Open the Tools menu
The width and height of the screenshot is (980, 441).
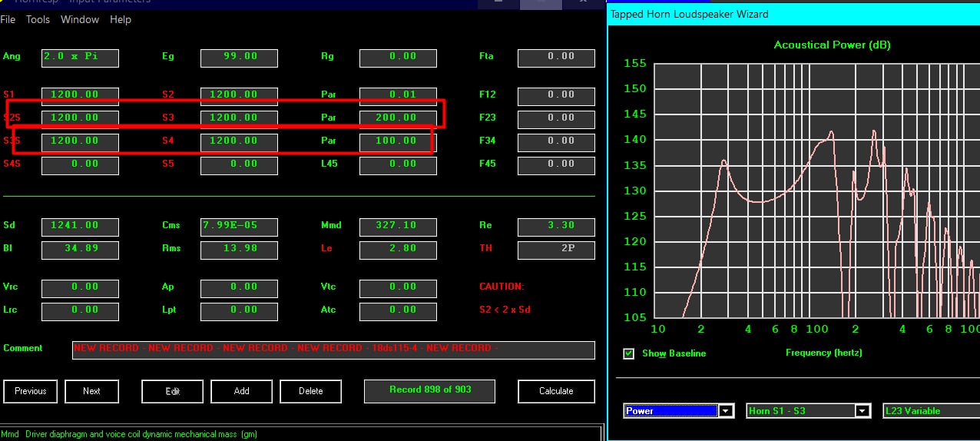click(38, 19)
